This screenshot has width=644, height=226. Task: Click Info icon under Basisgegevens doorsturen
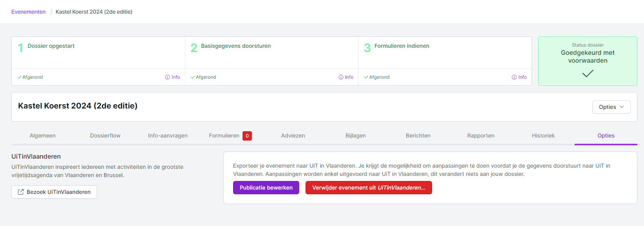(341, 77)
